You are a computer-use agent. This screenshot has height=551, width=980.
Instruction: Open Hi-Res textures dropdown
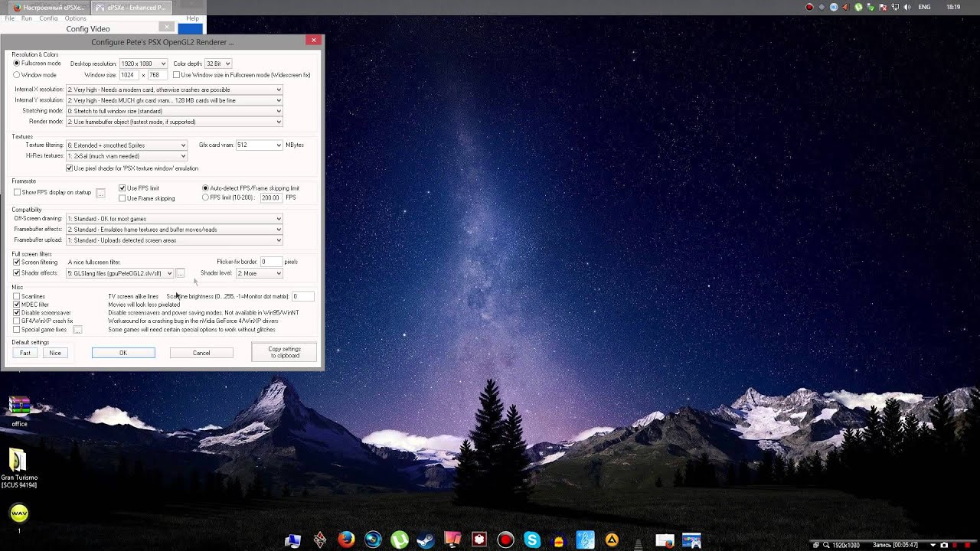(x=126, y=156)
